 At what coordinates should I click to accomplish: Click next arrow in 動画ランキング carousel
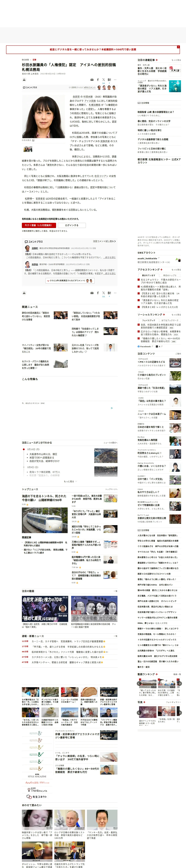pyautogui.click(x=180, y=683)
